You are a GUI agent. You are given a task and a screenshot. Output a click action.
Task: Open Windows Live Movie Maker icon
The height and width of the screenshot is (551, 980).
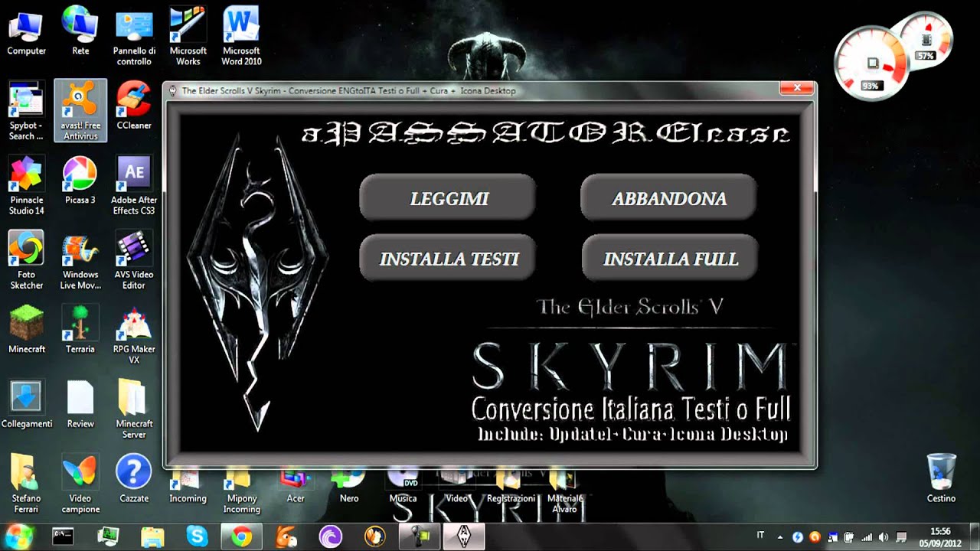pyautogui.click(x=80, y=260)
